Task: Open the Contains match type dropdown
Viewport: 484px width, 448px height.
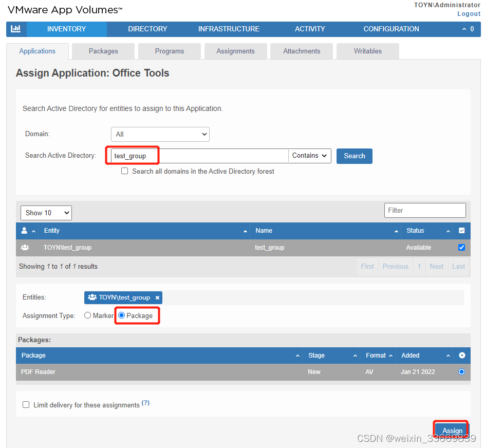Action: pos(309,156)
